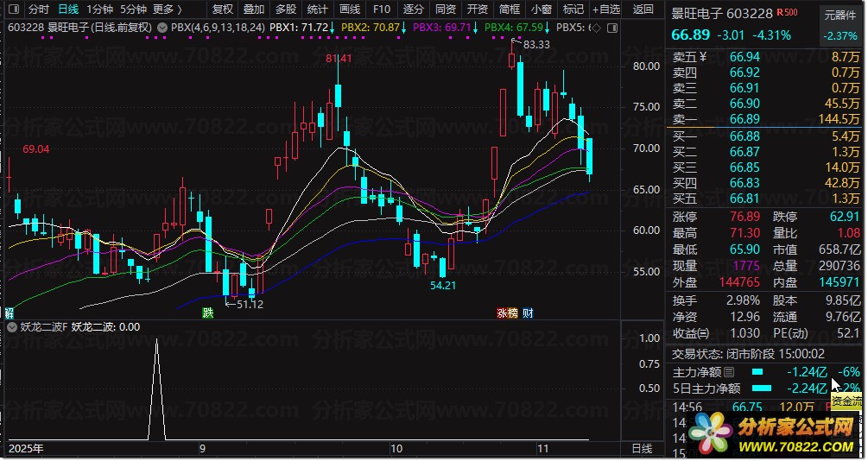868x461 pixels.
Task: Open 多股 multi-stock view
Action: click(286, 9)
